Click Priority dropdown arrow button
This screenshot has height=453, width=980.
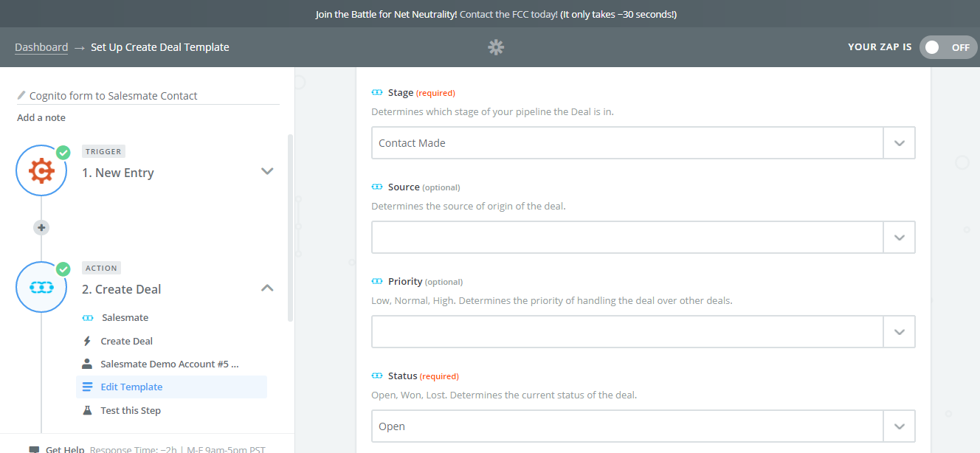click(900, 332)
